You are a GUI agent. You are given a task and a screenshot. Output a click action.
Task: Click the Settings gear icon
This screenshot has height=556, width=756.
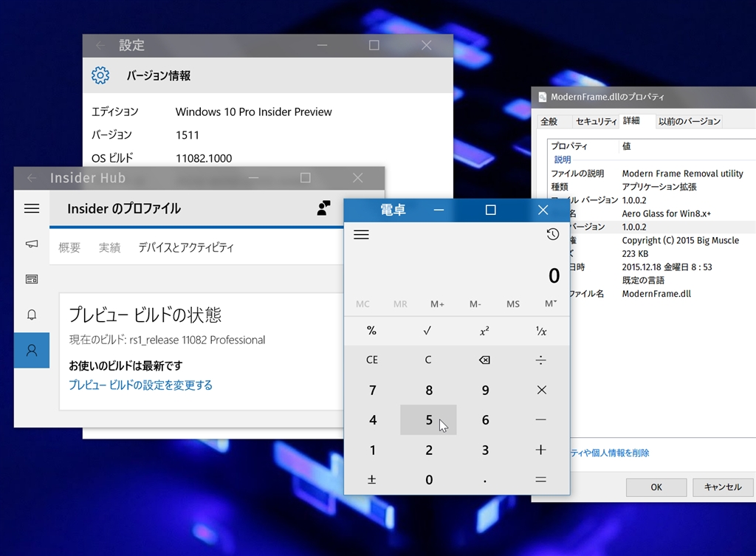[100, 75]
